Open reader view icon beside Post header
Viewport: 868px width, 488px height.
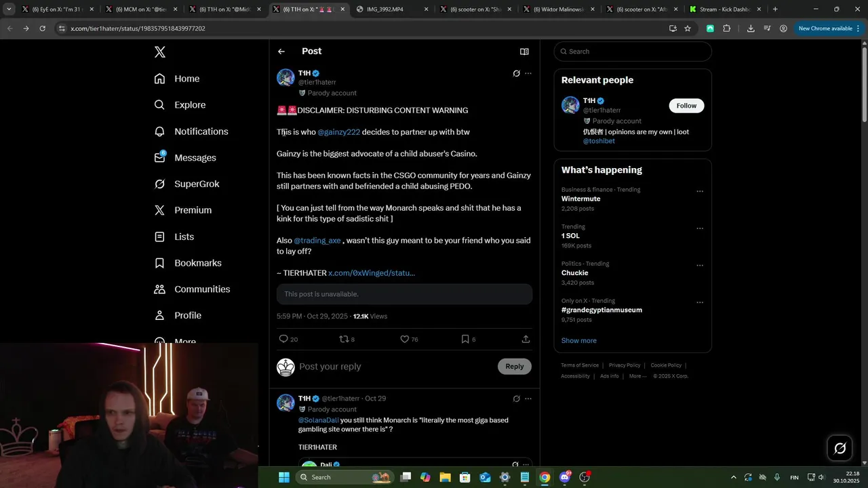tap(524, 52)
